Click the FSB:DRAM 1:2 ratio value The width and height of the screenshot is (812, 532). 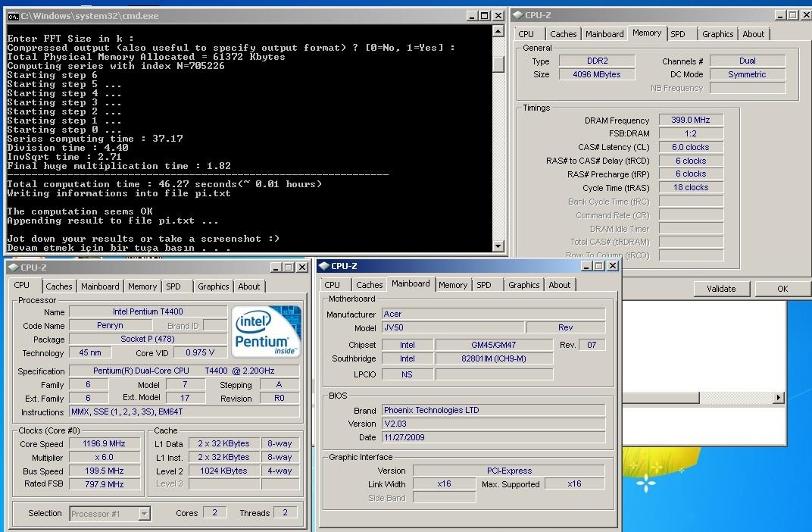tap(691, 133)
